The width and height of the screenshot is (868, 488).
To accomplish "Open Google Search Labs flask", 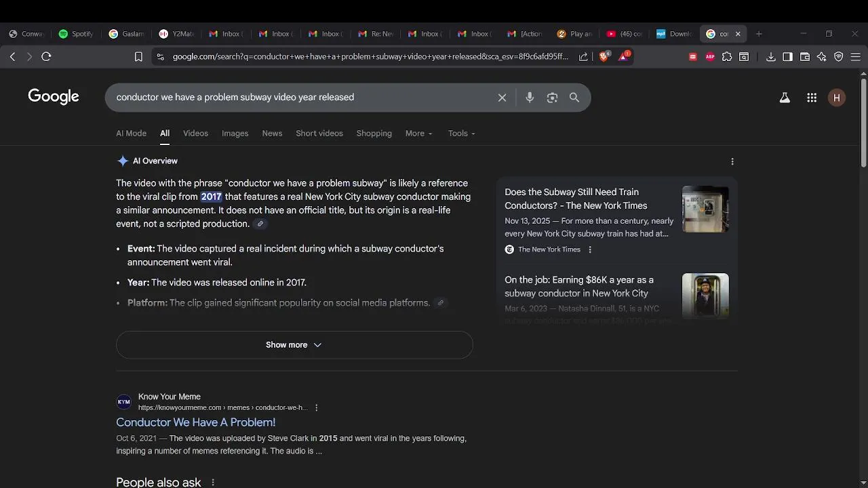I will 785,98.
